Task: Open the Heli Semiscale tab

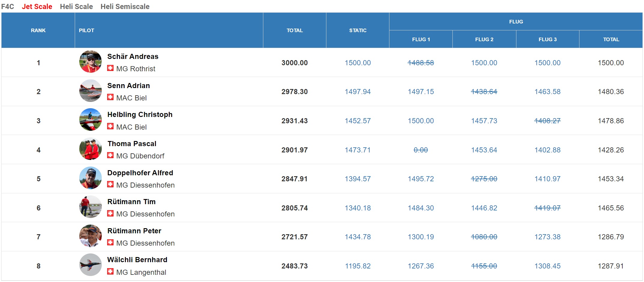Action: pyautogui.click(x=125, y=6)
